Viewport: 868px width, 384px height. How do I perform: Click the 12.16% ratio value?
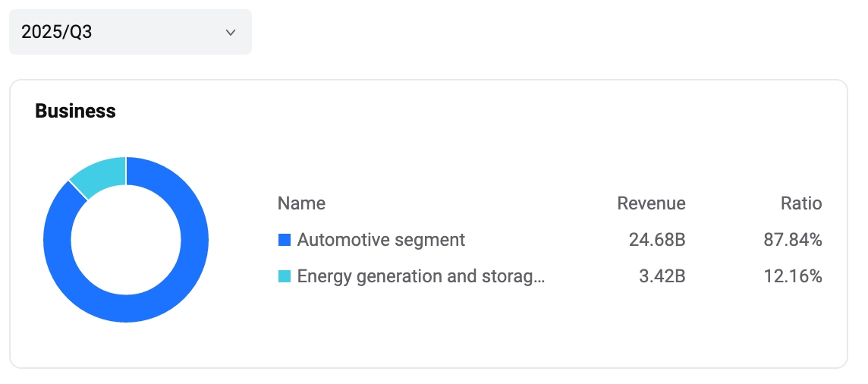pos(792,277)
